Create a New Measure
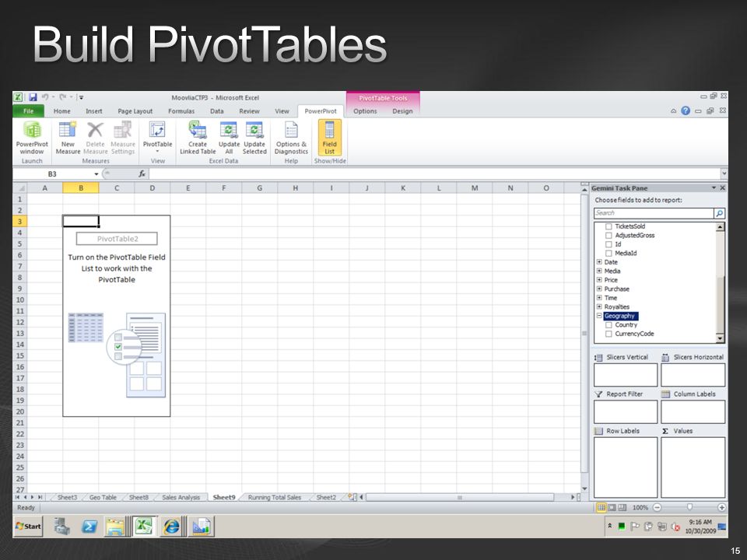The image size is (747, 560). click(68, 137)
